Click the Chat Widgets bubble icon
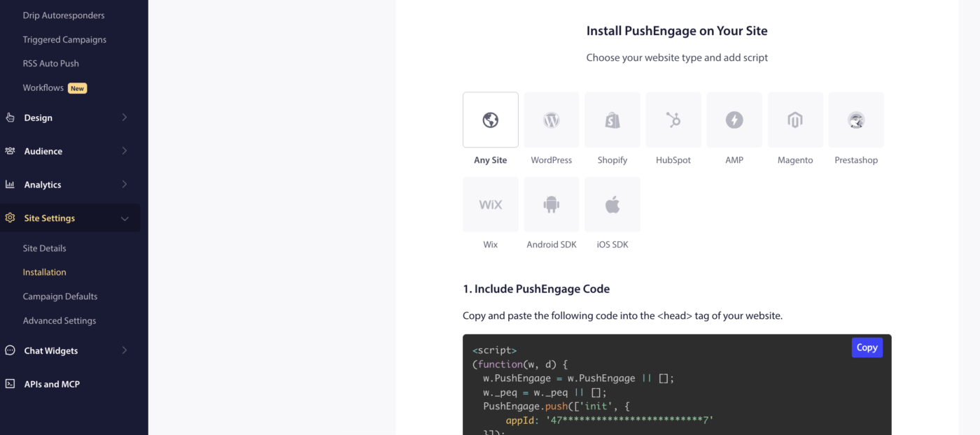The width and height of the screenshot is (980, 435). click(x=10, y=350)
